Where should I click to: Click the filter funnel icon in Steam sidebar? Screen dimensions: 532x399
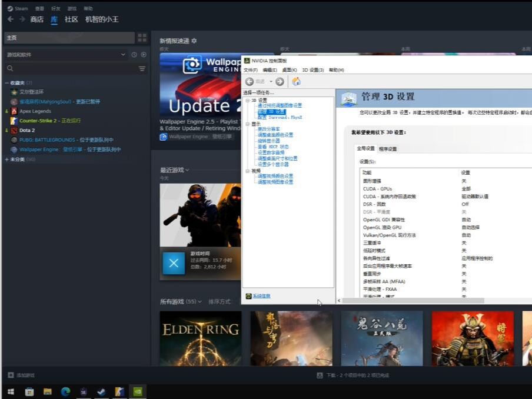coord(141,68)
